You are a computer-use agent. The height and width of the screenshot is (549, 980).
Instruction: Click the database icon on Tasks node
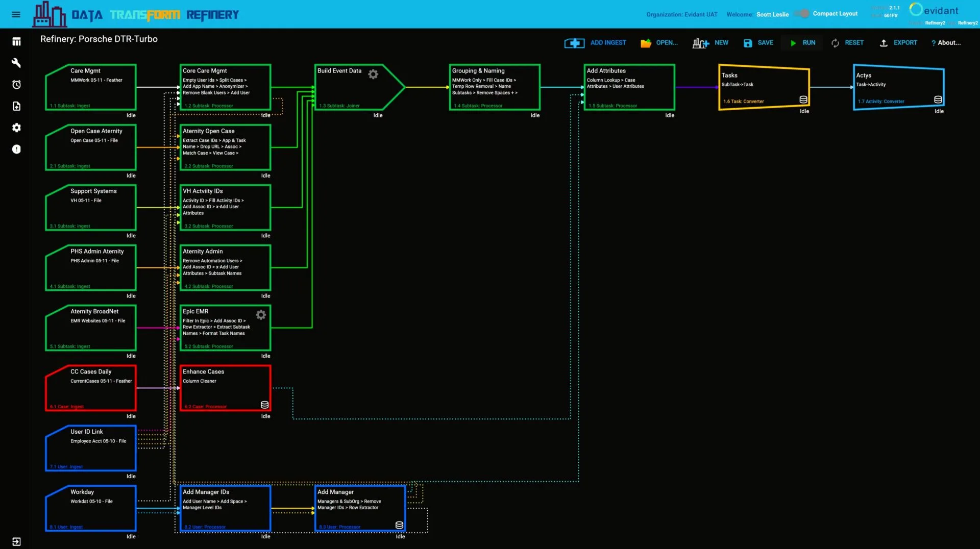coord(803,99)
